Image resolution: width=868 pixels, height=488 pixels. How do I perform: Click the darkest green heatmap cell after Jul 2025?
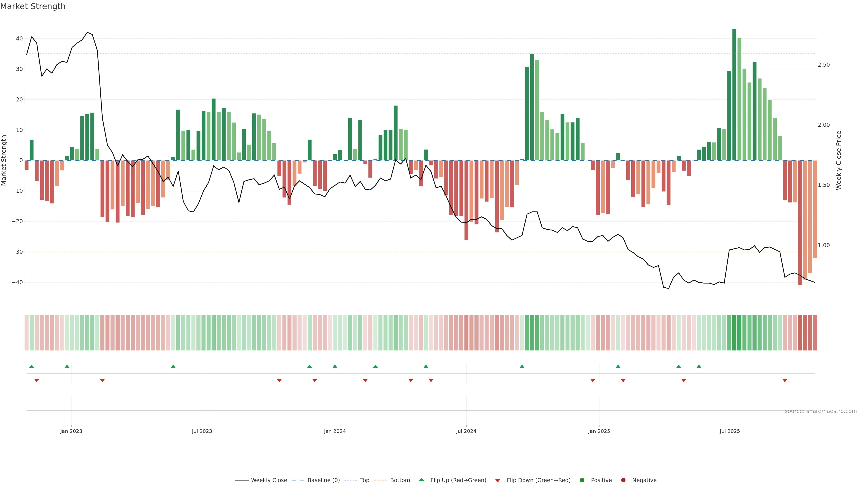coord(734,333)
